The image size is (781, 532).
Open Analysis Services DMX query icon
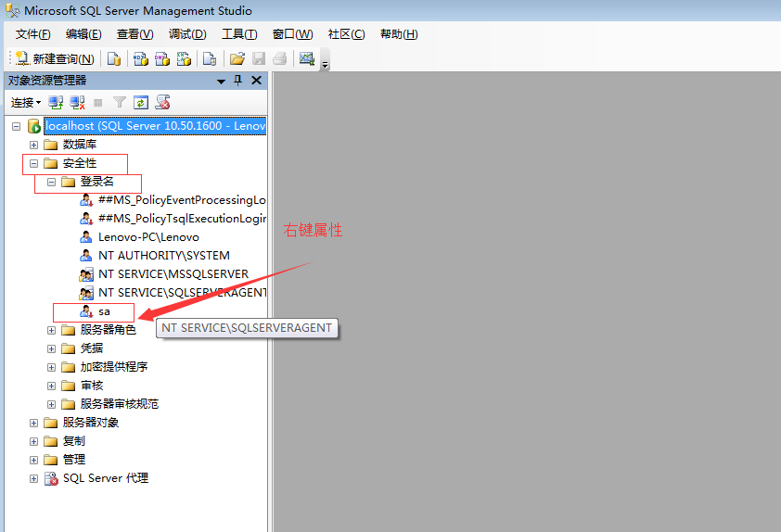point(162,58)
